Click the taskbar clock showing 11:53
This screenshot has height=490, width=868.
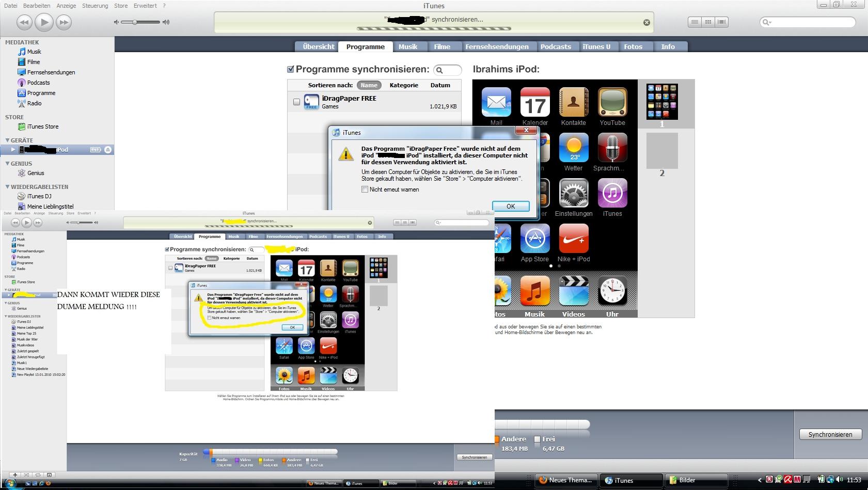[854, 480]
